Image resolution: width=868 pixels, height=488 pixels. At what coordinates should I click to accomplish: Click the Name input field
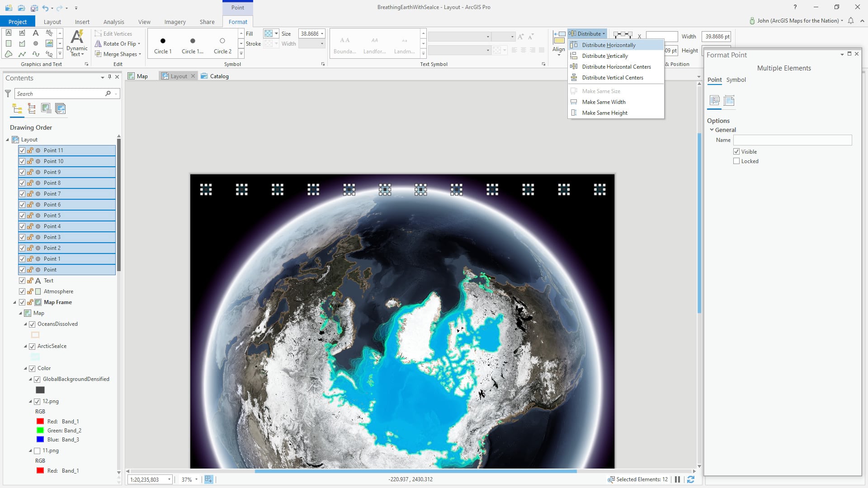pyautogui.click(x=792, y=140)
